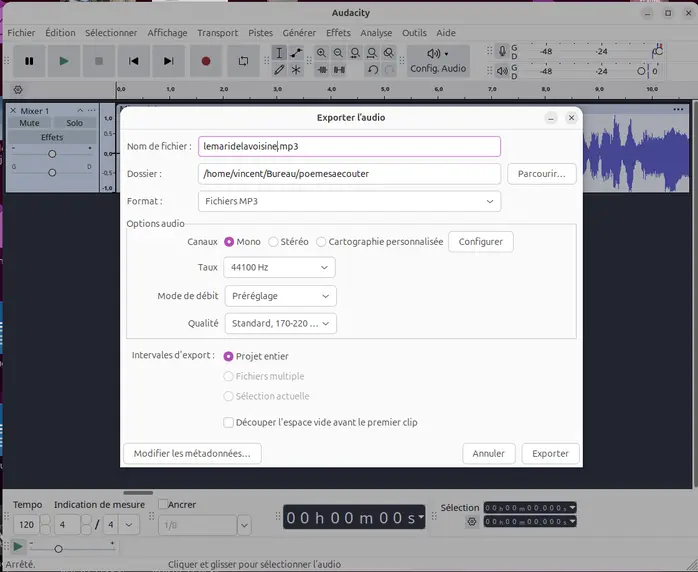Click the Parcourir... button
The image size is (698, 572).
pyautogui.click(x=542, y=174)
